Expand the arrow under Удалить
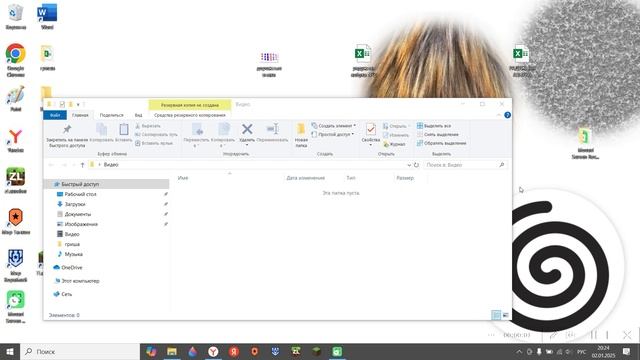The width and height of the screenshot is (640, 360). click(x=247, y=145)
